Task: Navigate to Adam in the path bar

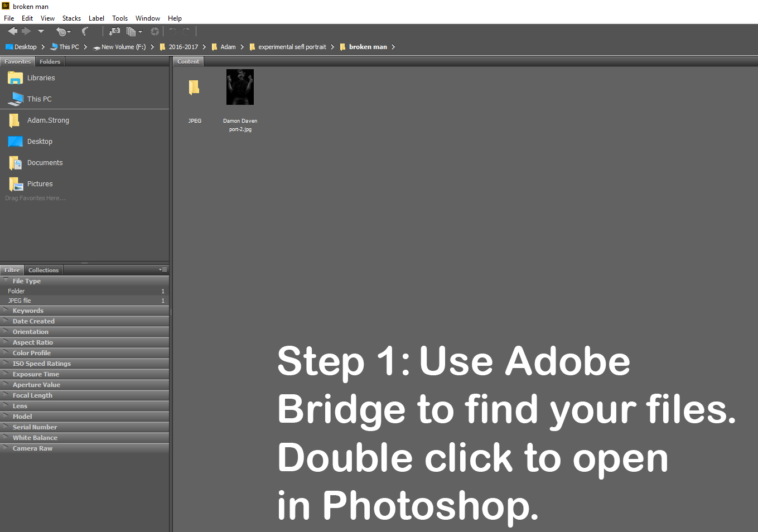Action: (x=228, y=47)
